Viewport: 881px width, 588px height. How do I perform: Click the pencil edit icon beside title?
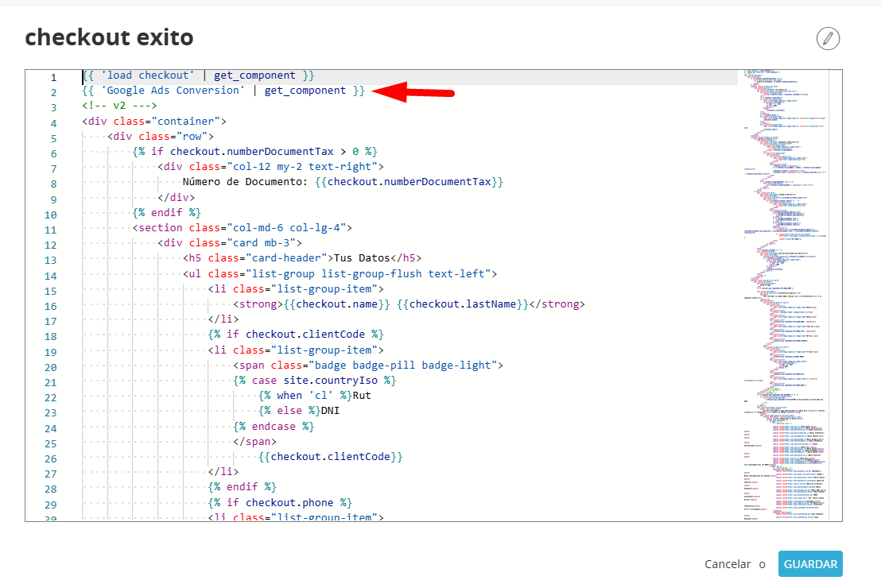tap(828, 38)
